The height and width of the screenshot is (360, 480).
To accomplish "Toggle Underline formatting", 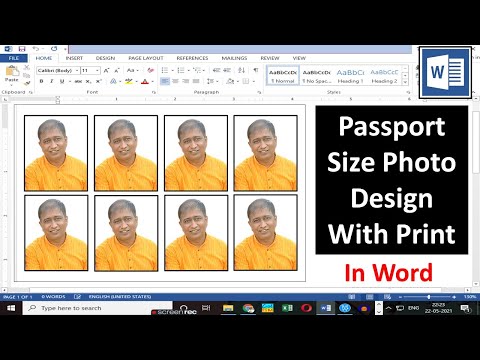I will click(62, 81).
